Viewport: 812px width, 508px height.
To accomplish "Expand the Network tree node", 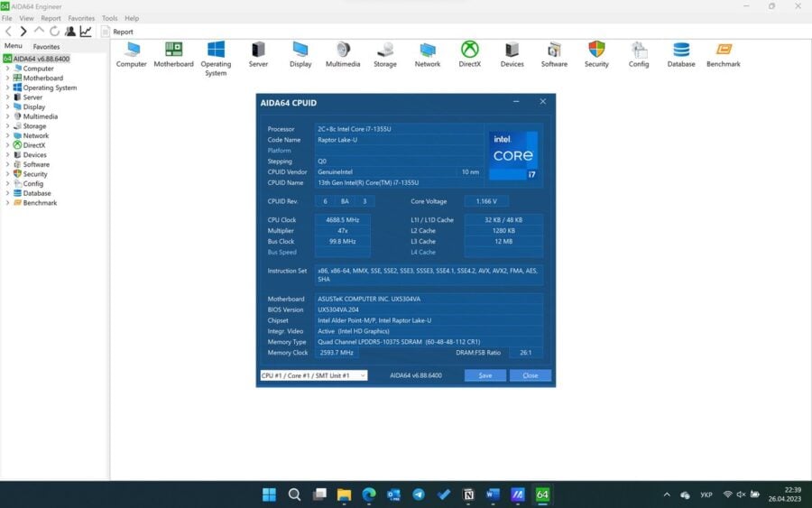I will click(7, 135).
